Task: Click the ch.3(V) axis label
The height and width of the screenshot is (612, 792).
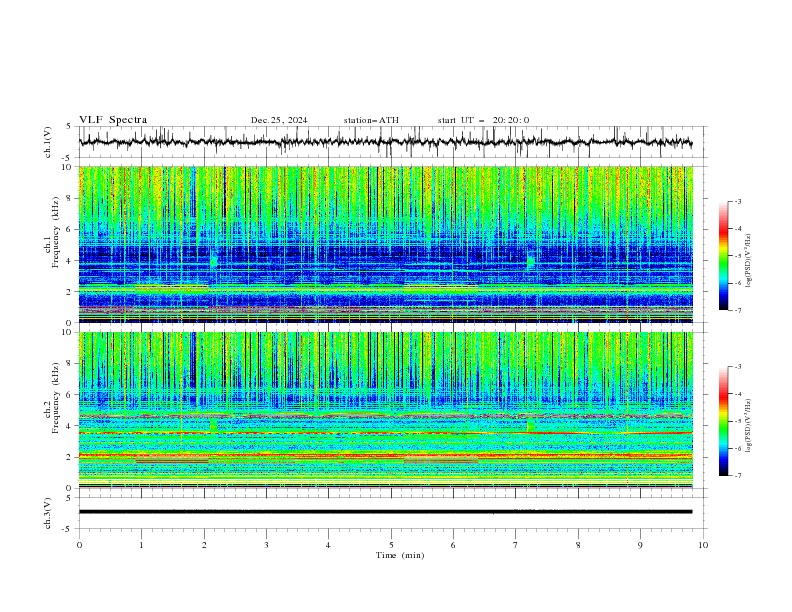Action: pos(48,513)
